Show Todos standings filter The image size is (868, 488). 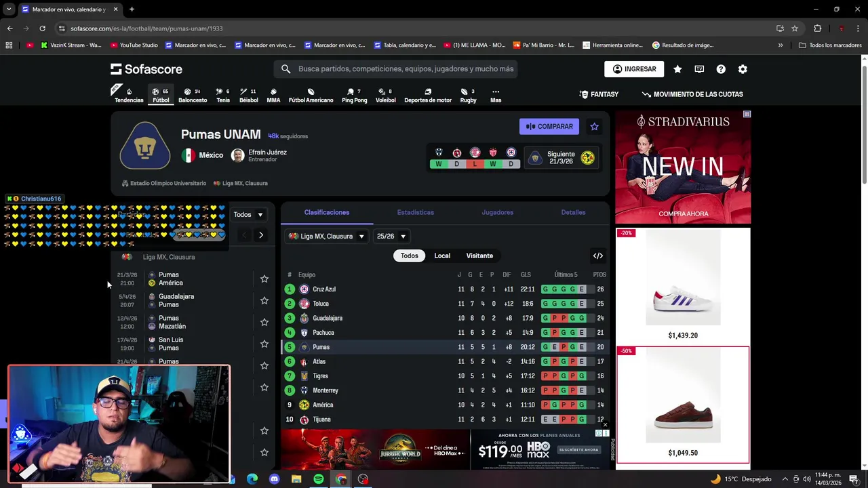pyautogui.click(x=410, y=256)
